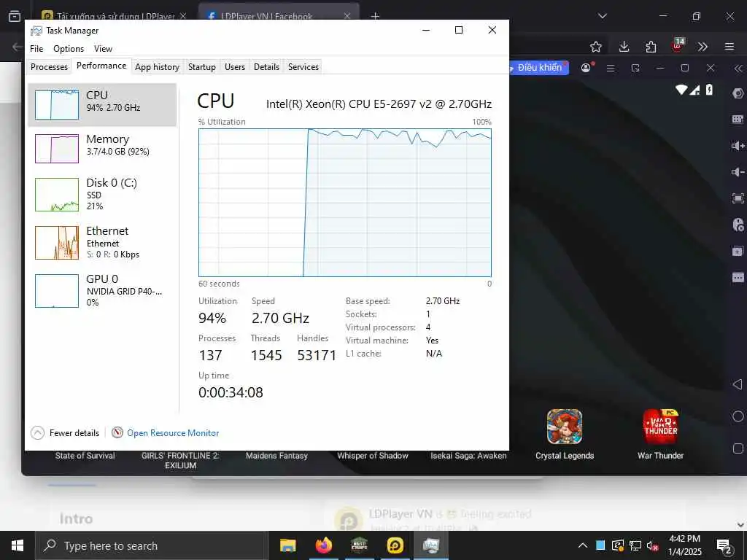
Task: Click the Điều khiển button in LDPlayer
Action: pos(539,68)
